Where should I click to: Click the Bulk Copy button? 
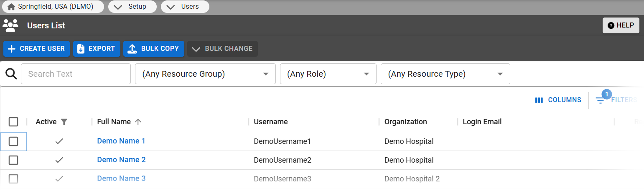(x=154, y=48)
